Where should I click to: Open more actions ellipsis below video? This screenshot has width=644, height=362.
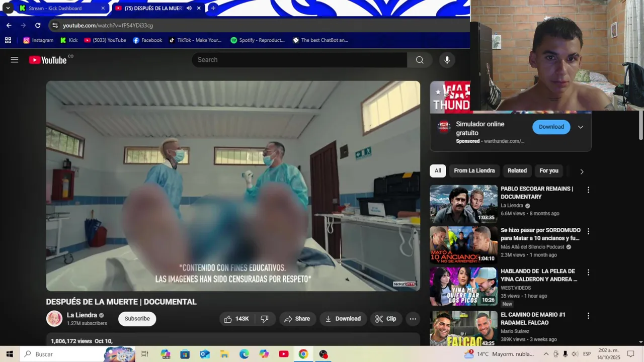click(413, 319)
